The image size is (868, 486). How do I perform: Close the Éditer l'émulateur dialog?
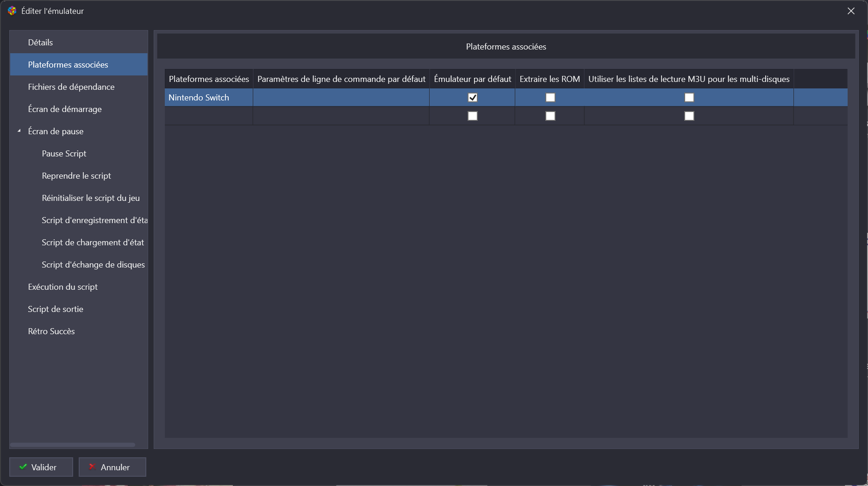[851, 11]
